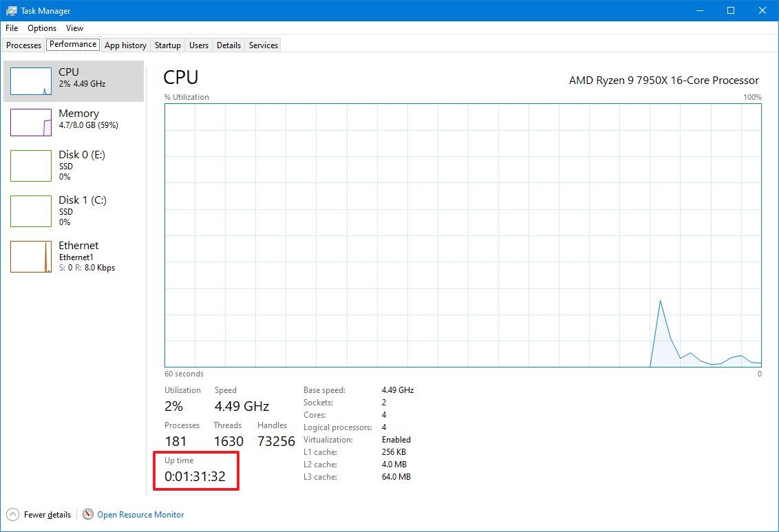Select the Ethernet sidebar graph
The image size is (779, 532).
click(x=31, y=256)
